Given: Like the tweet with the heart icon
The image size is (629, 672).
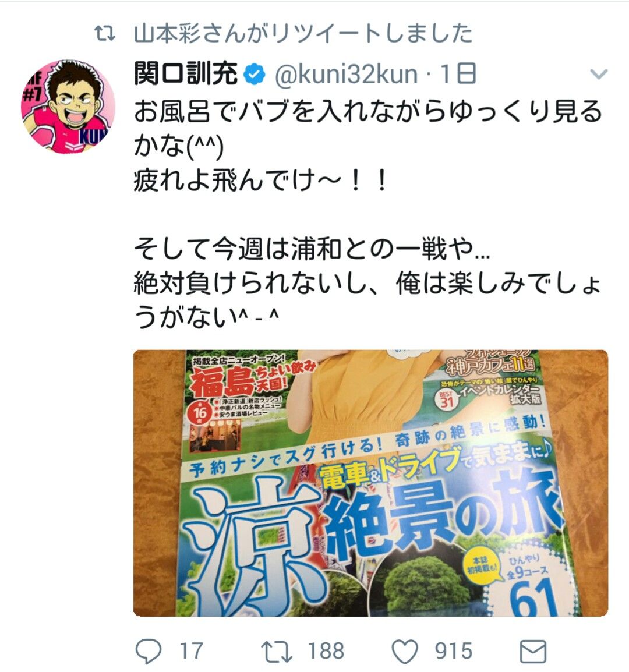Looking at the screenshot, I should coord(405,651).
